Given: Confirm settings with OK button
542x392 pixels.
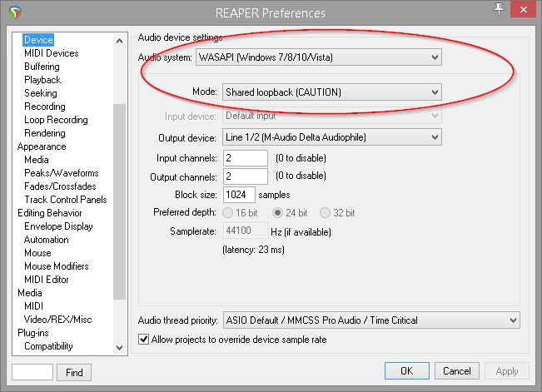Looking at the screenshot, I should tap(407, 371).
